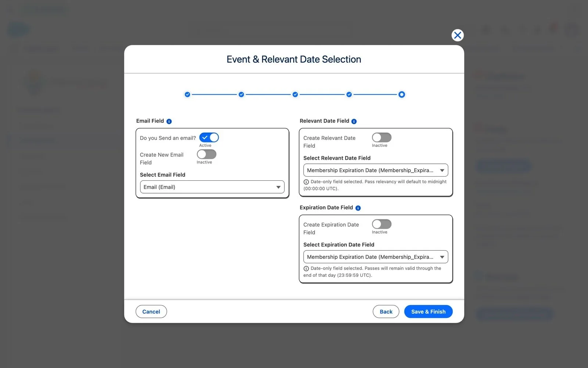Click the Expiration Date Field info icon
The height and width of the screenshot is (368, 588).
tap(358, 208)
